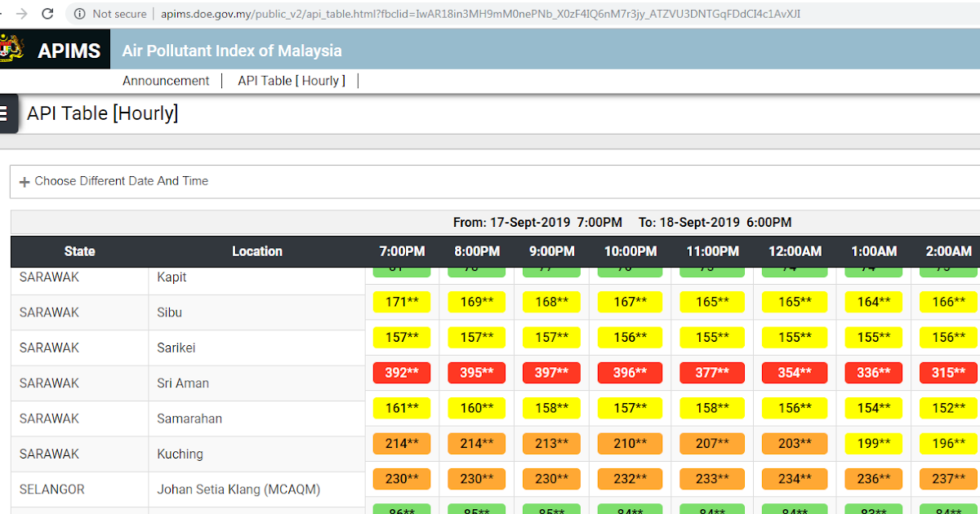Select Sri Aman 397** at 9:00PM
The image size is (980, 514).
coord(551,373)
